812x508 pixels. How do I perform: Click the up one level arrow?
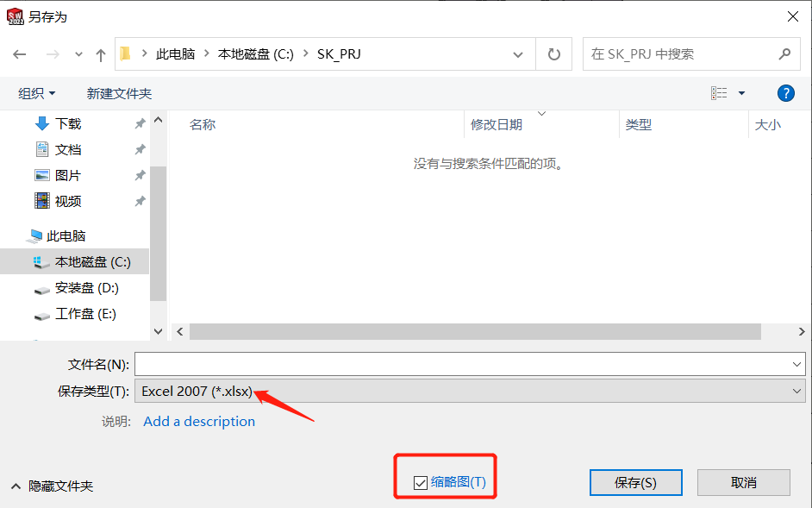click(x=100, y=53)
